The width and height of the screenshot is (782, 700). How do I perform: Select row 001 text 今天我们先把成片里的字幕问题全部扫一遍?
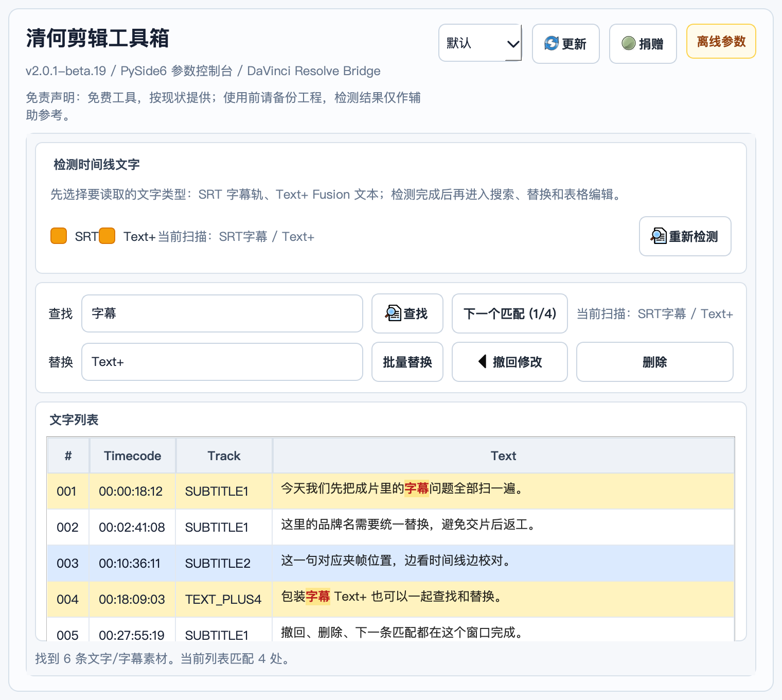402,488
